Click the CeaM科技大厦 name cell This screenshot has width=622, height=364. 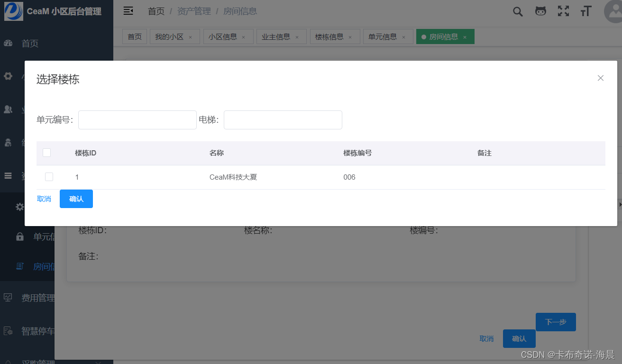coord(233,177)
